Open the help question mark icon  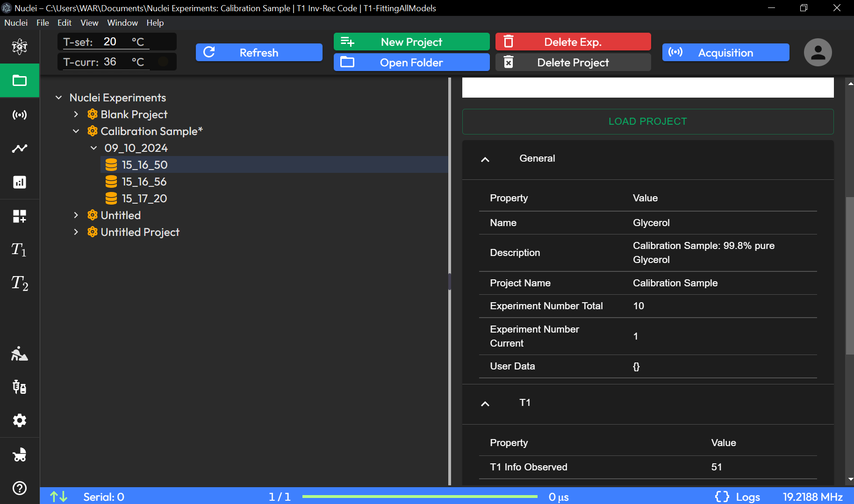(20, 488)
